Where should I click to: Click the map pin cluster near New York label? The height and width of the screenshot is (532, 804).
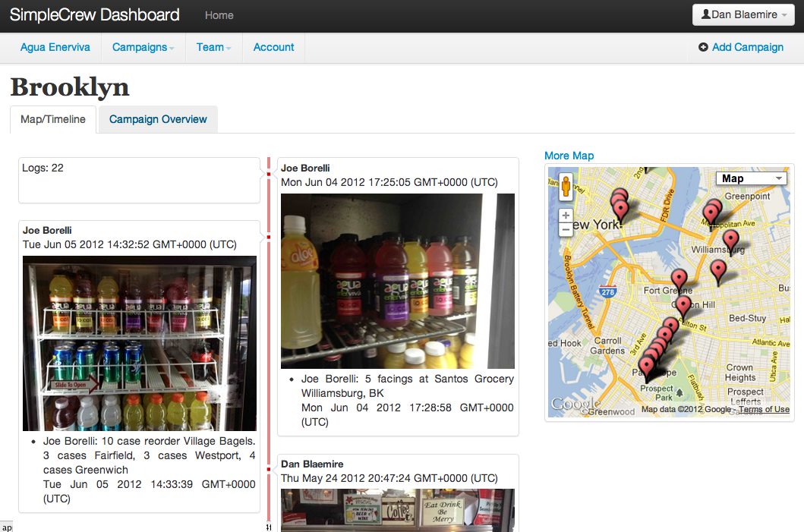620,206
